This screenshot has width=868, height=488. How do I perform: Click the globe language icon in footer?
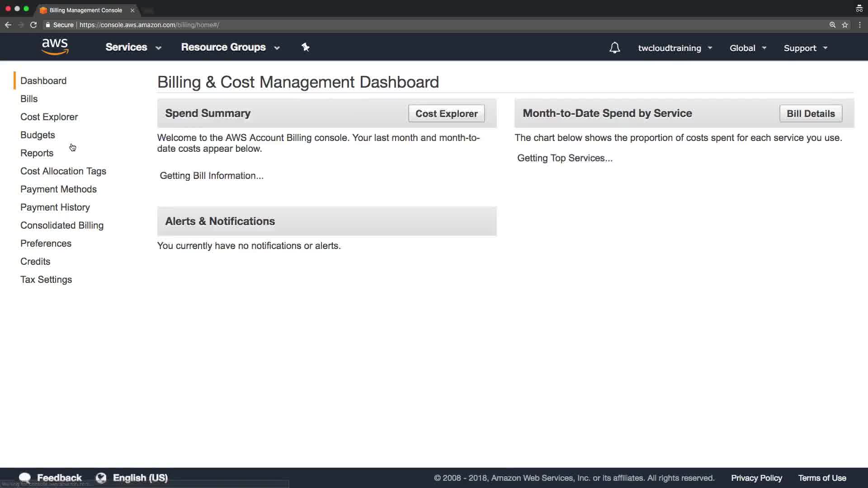point(101,478)
